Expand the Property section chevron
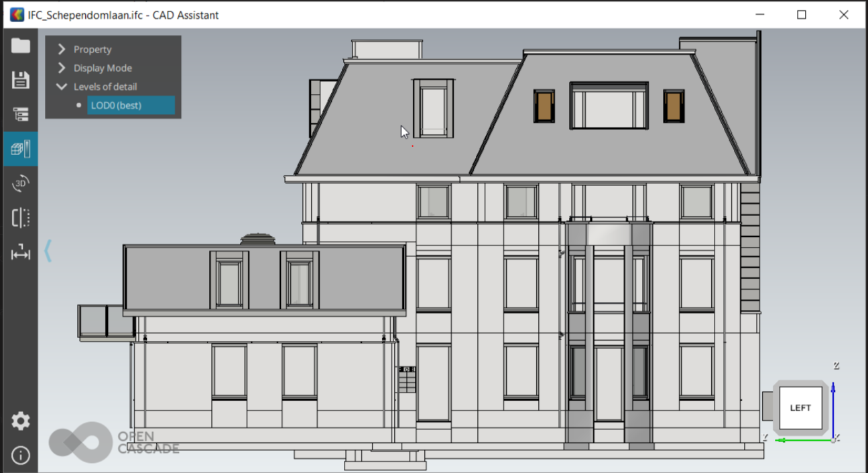The image size is (868, 473). [62, 50]
